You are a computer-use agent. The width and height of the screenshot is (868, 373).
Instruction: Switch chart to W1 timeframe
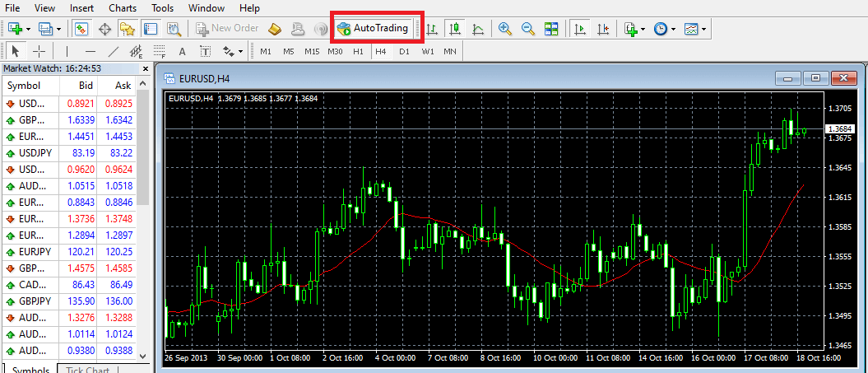coord(427,52)
